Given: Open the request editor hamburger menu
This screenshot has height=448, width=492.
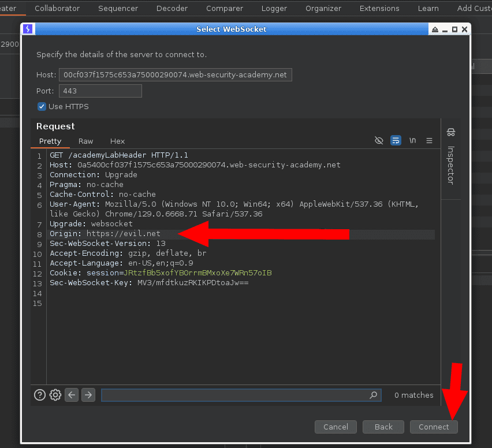Looking at the screenshot, I should (429, 140).
